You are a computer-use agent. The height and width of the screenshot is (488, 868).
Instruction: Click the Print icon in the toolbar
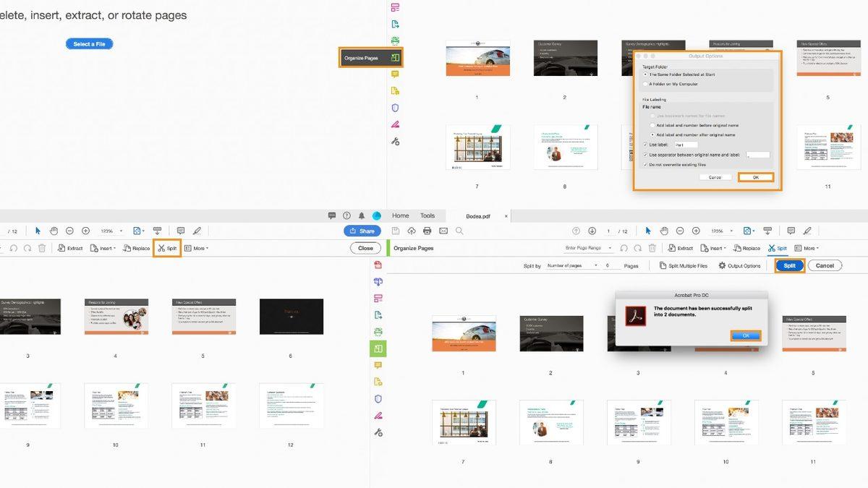pyautogui.click(x=427, y=230)
